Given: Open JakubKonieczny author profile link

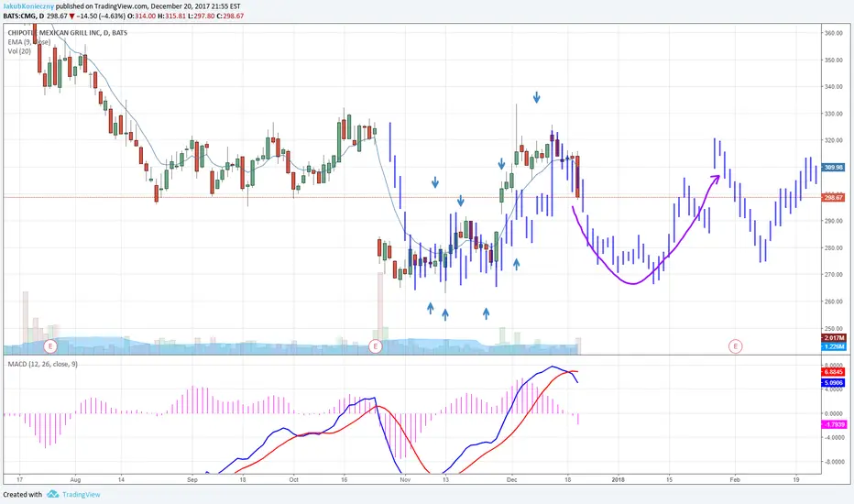Looking at the screenshot, I should click(x=28, y=6).
